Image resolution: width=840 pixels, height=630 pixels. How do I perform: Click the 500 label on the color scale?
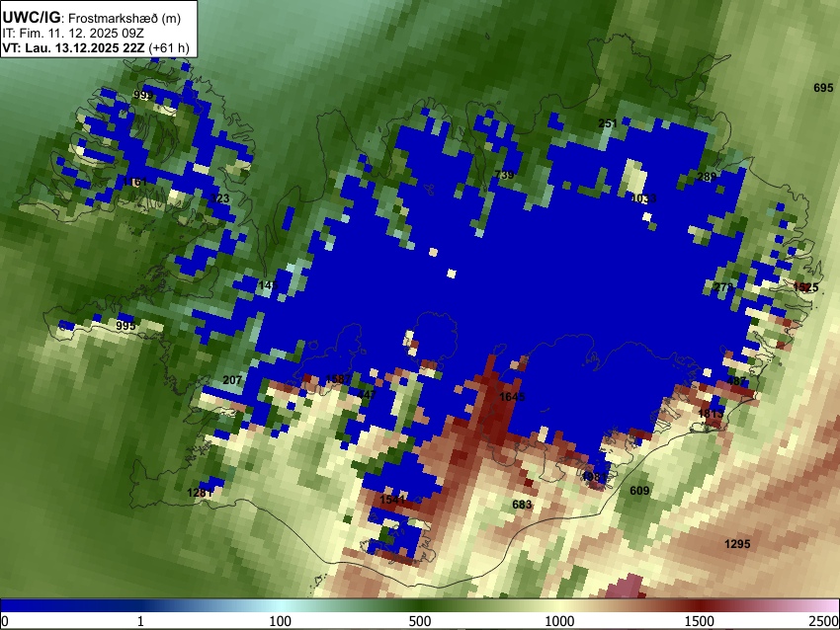[419, 621]
